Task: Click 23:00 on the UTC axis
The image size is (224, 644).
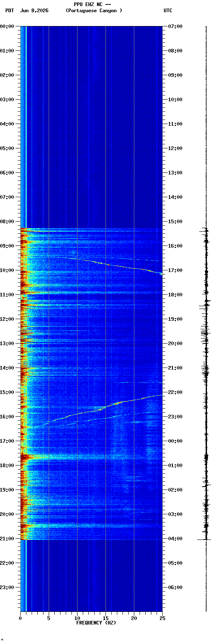Action: (x=175, y=417)
